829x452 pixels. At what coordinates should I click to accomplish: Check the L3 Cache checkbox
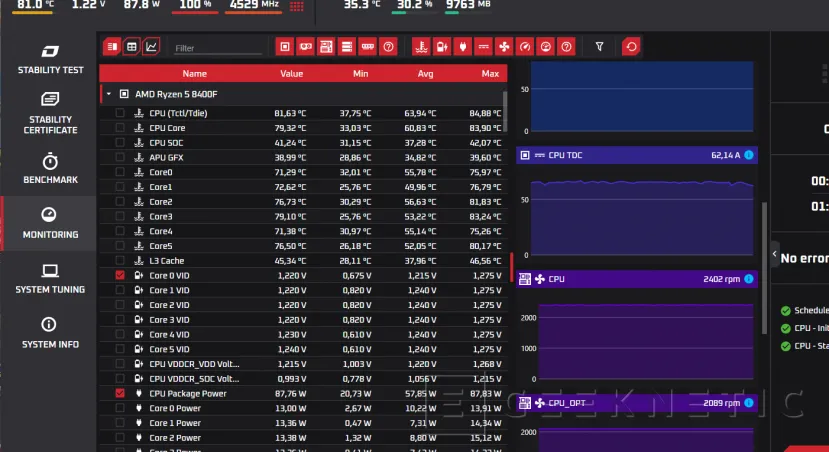pos(120,260)
